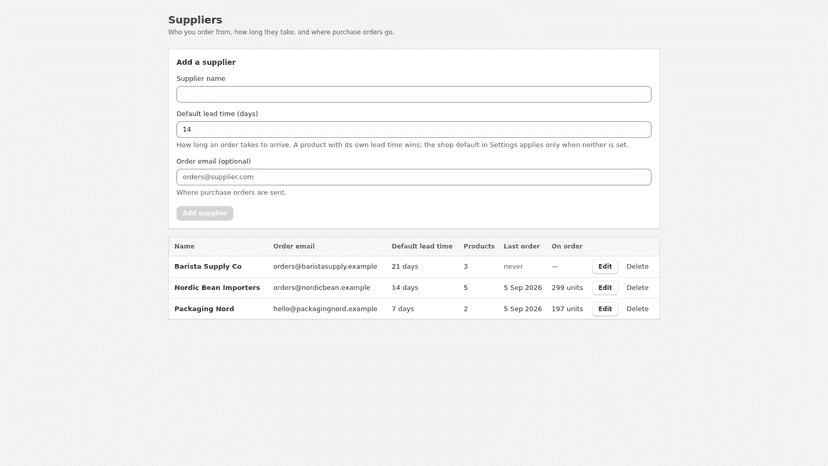Select the Packaging Nord name cell

tap(204, 309)
